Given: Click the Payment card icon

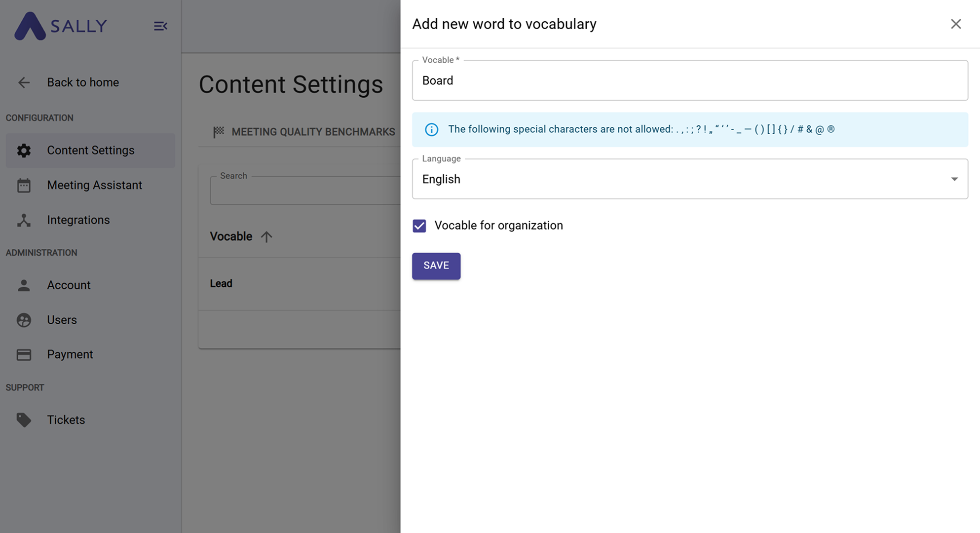Looking at the screenshot, I should point(24,355).
